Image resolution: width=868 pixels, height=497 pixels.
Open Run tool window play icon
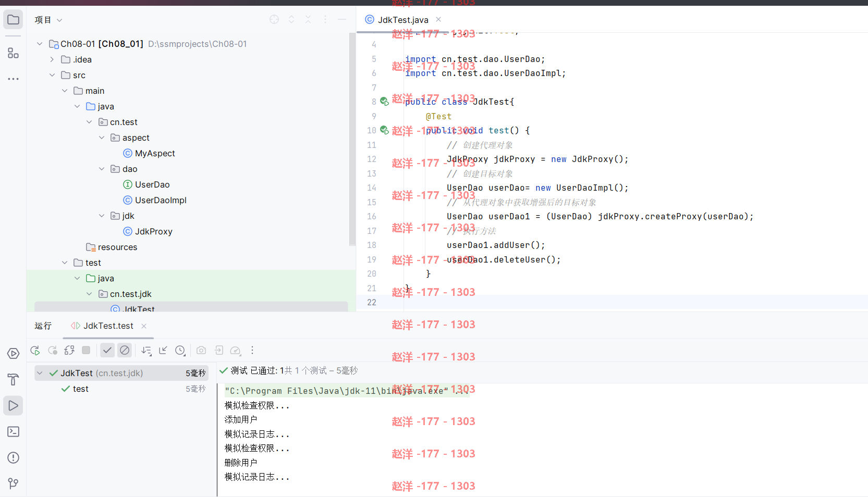(13, 406)
